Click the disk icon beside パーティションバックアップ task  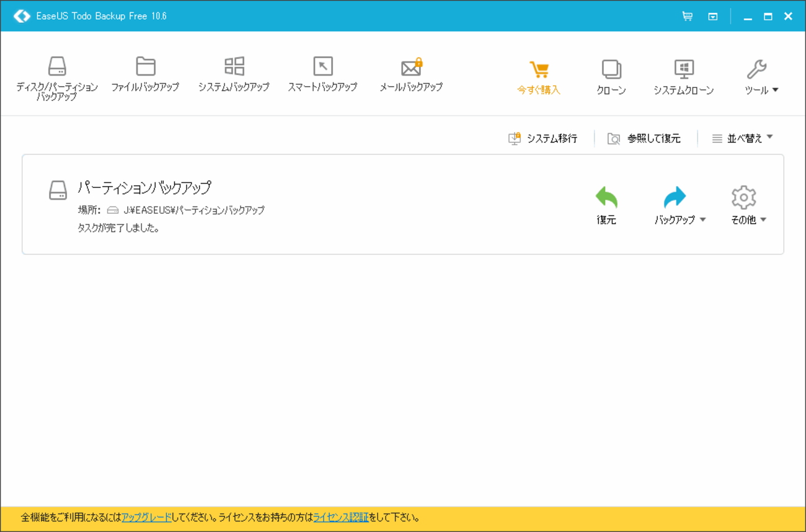tap(58, 190)
